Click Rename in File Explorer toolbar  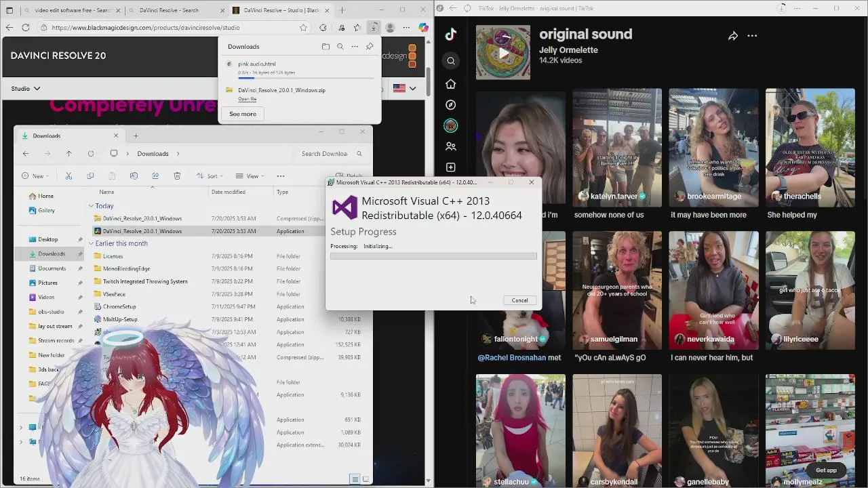tap(134, 176)
